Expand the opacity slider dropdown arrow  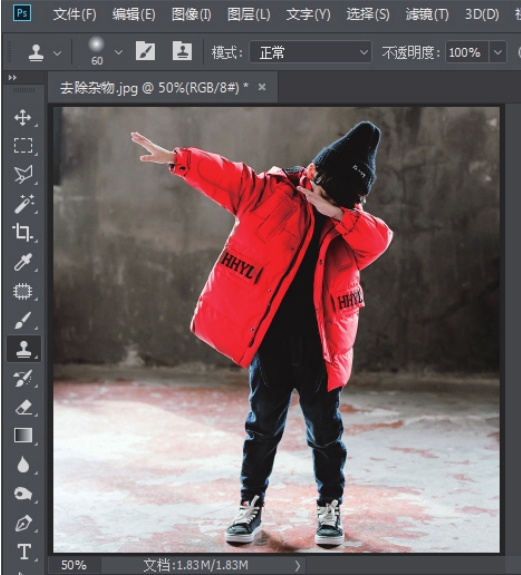pyautogui.click(x=498, y=52)
